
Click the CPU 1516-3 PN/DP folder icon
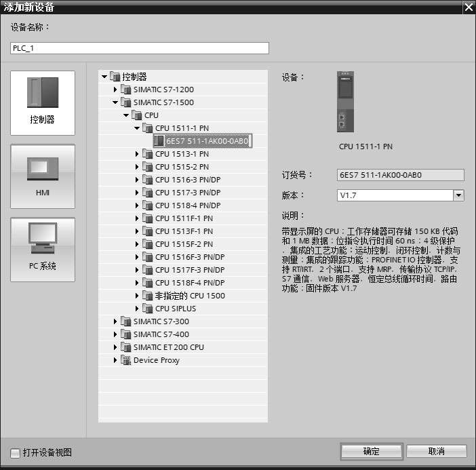[148, 180]
